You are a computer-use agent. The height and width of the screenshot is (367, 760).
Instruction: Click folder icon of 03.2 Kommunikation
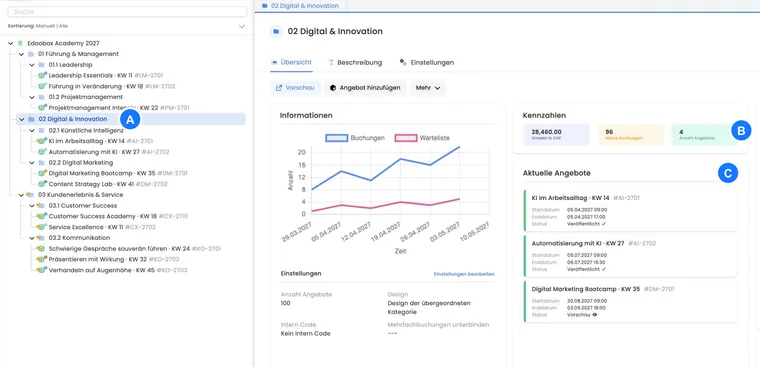coord(42,238)
